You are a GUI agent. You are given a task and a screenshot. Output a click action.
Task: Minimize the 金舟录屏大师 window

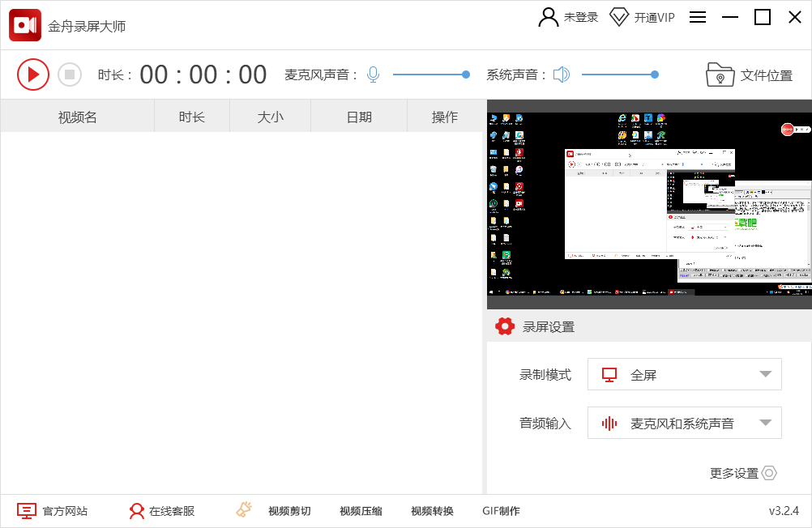pos(730,17)
